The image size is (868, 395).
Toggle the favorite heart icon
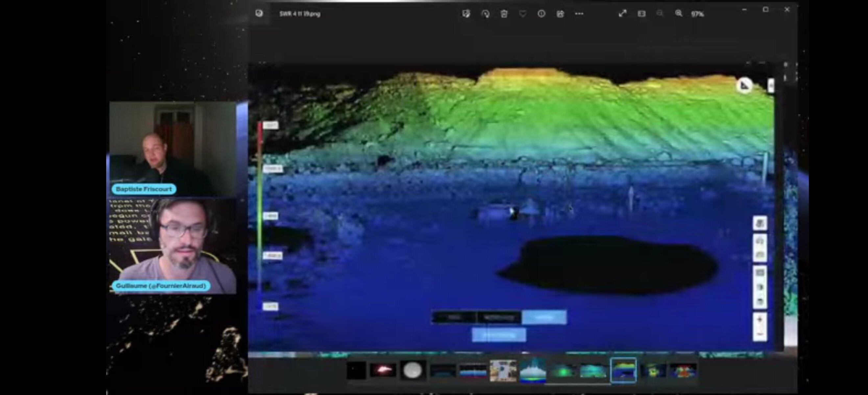coord(523,13)
